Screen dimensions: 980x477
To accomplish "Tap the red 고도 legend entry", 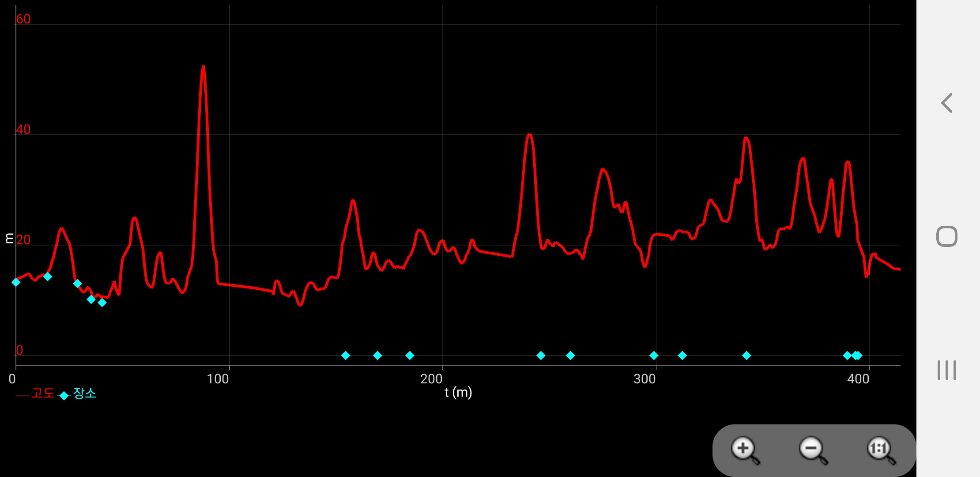I will [x=43, y=393].
